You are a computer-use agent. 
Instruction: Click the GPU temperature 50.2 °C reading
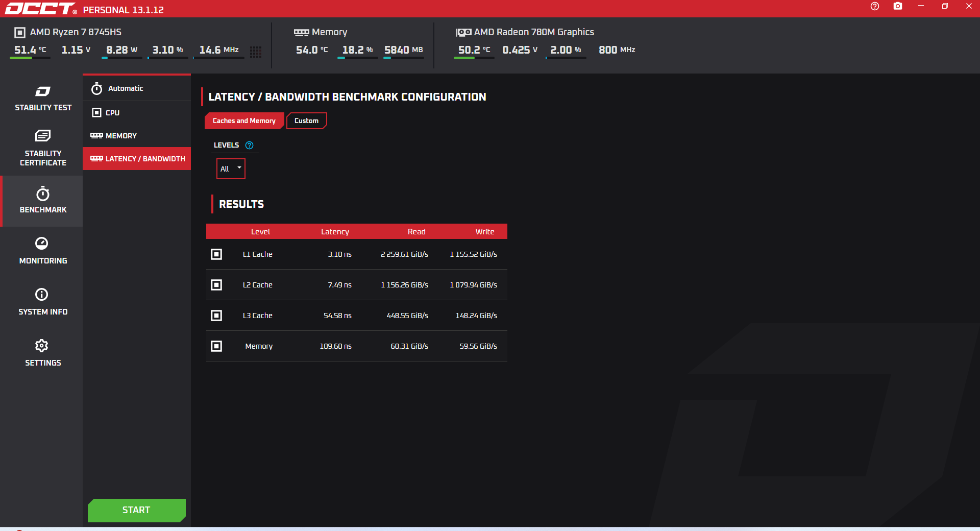click(474, 50)
